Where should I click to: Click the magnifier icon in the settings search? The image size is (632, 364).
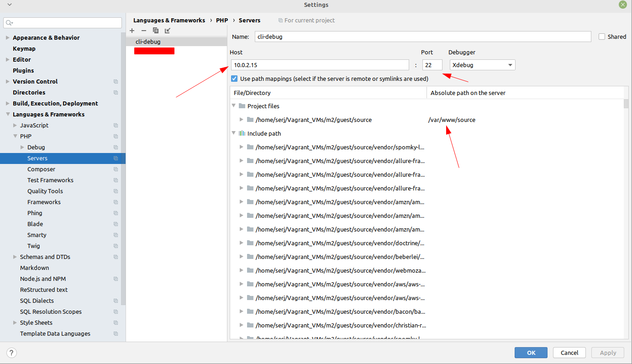pyautogui.click(x=10, y=23)
